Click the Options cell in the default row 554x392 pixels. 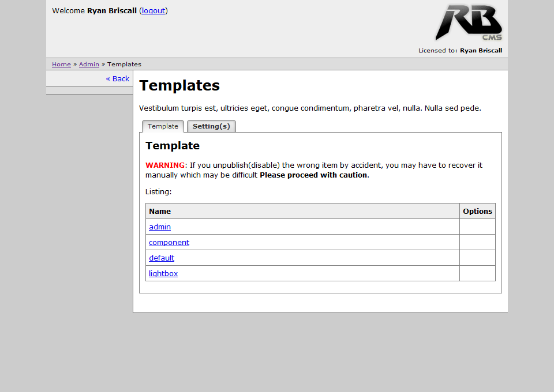(477, 258)
